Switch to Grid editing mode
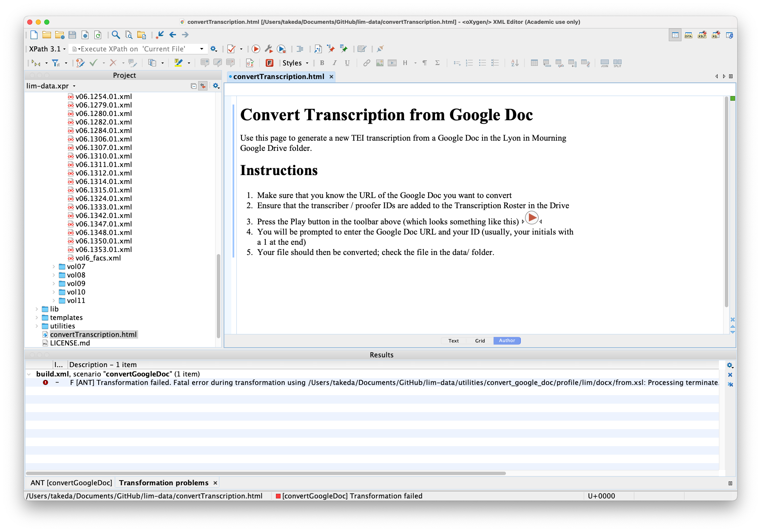The height and width of the screenshot is (532, 761). [x=480, y=340]
